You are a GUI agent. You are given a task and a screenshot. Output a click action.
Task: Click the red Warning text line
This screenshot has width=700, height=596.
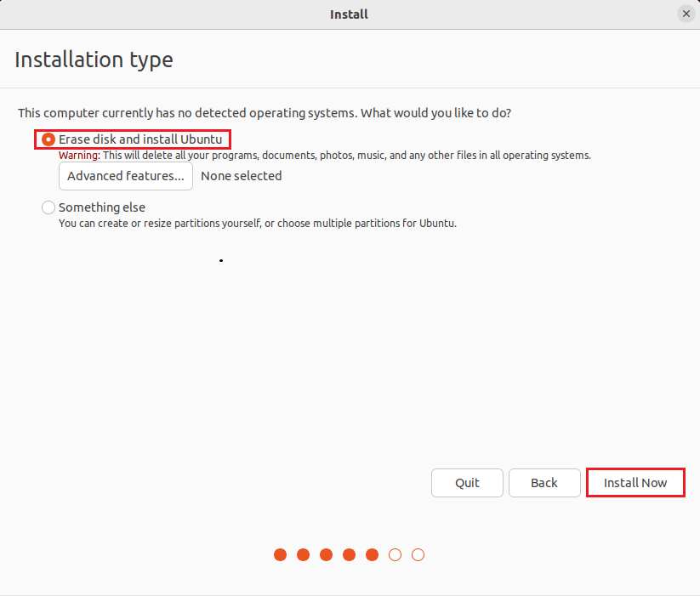click(323, 156)
